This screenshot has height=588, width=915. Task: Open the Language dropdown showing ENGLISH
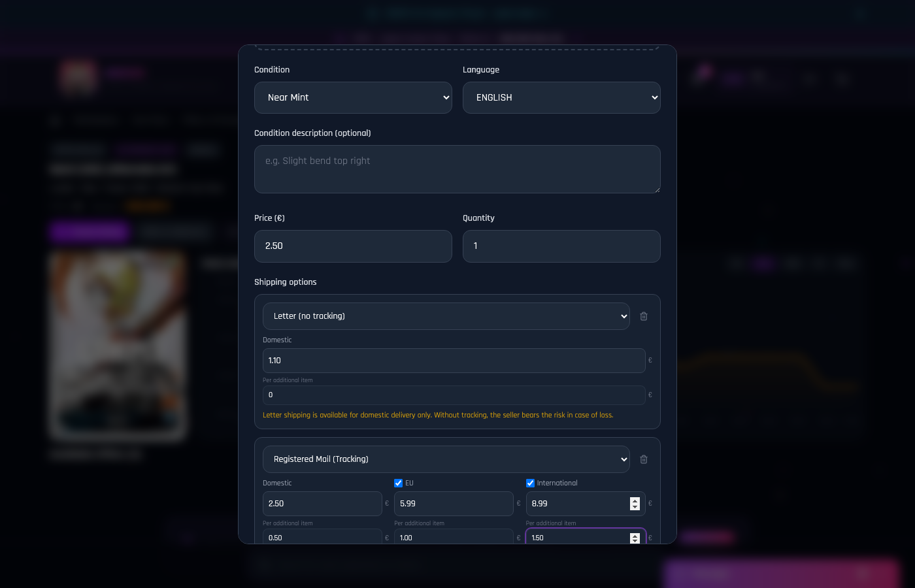click(x=561, y=97)
